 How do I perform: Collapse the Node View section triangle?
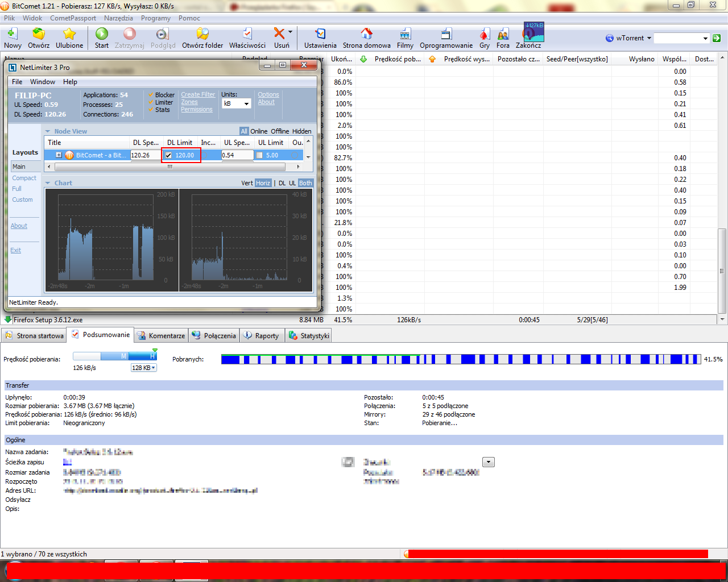[x=48, y=131]
